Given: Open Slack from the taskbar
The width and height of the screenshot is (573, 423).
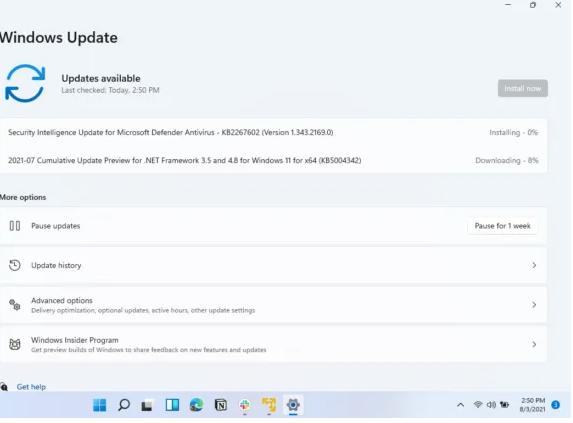Looking at the screenshot, I should pyautogui.click(x=245, y=405).
